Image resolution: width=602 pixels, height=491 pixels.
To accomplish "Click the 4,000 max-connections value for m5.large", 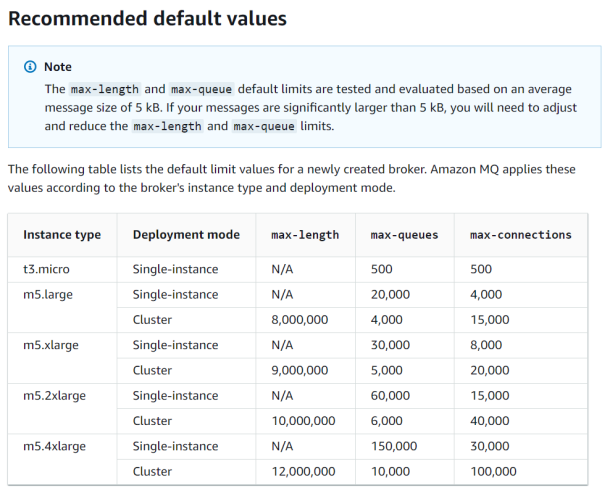I will [x=486, y=294].
